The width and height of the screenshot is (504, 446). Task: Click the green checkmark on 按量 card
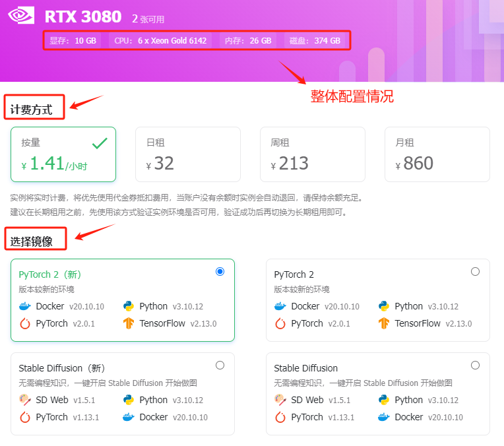pyautogui.click(x=100, y=143)
